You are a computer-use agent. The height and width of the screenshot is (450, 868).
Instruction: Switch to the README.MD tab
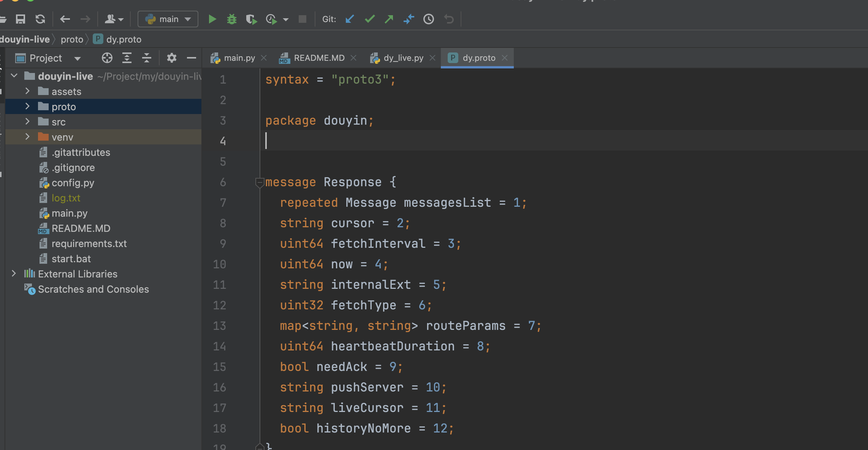pyautogui.click(x=318, y=58)
